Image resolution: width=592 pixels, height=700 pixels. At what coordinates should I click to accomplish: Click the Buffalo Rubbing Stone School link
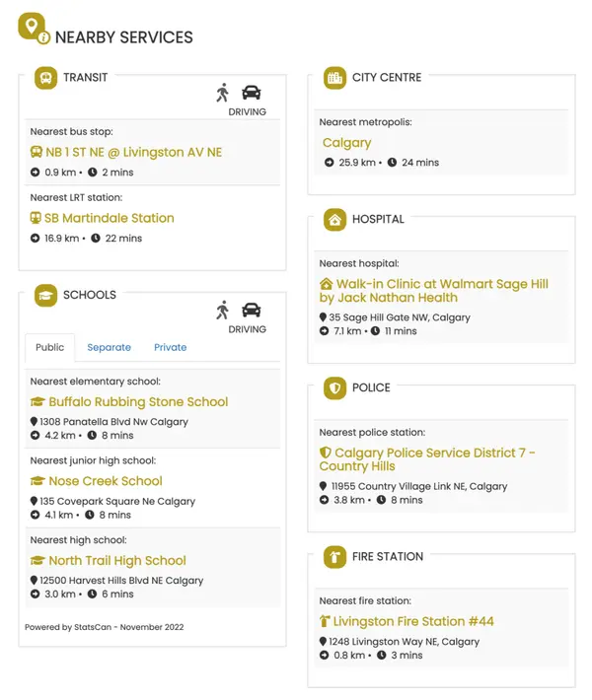pos(138,402)
